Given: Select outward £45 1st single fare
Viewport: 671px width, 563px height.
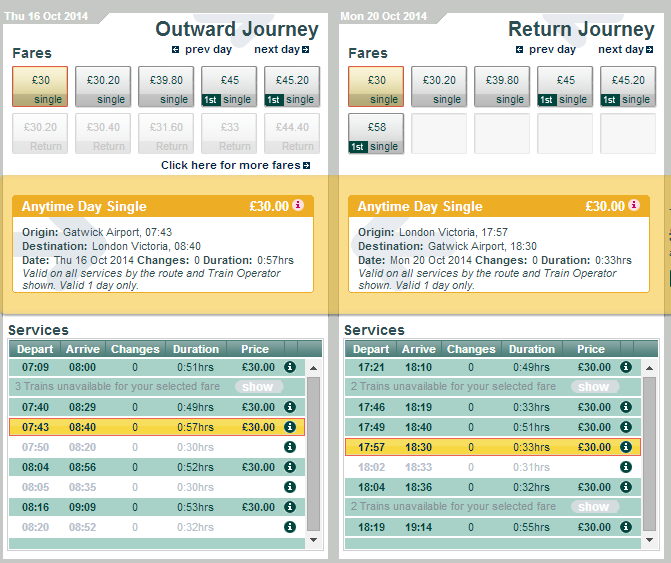Looking at the screenshot, I should coord(229,86).
